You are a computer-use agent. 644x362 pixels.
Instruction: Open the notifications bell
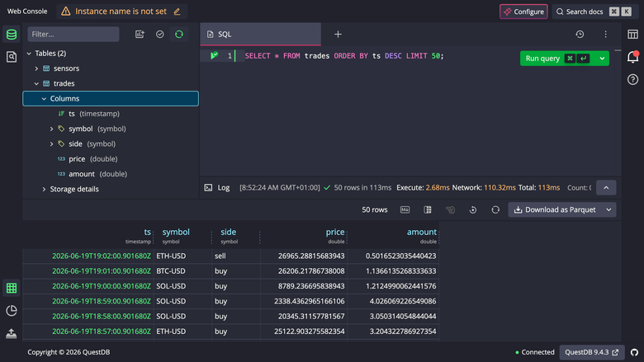pyautogui.click(x=633, y=57)
